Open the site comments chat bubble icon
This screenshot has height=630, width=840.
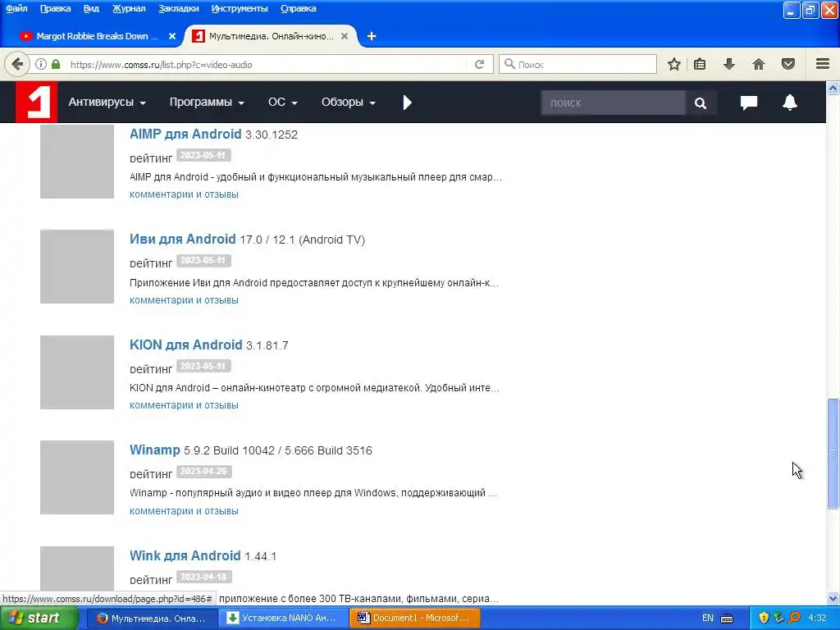coord(749,103)
